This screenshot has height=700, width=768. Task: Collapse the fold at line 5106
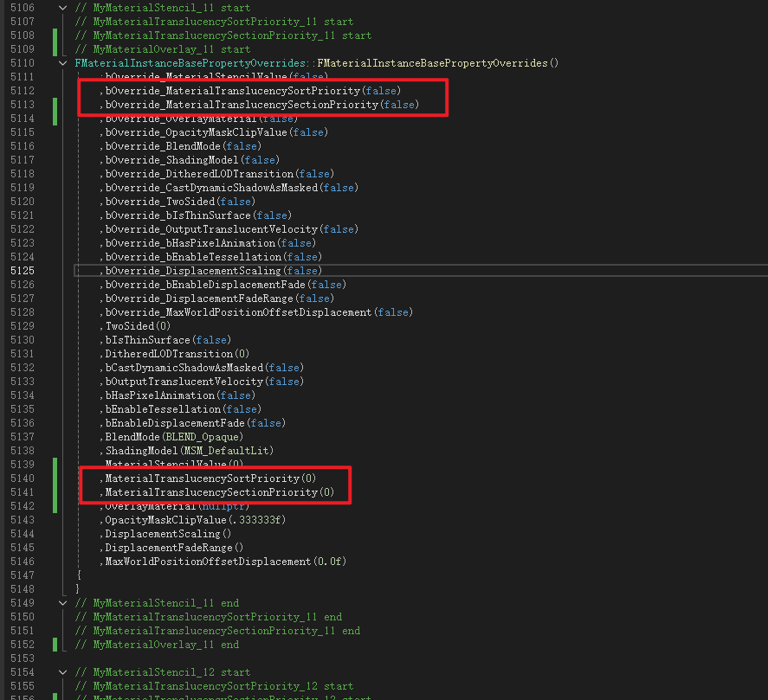[x=61, y=8]
